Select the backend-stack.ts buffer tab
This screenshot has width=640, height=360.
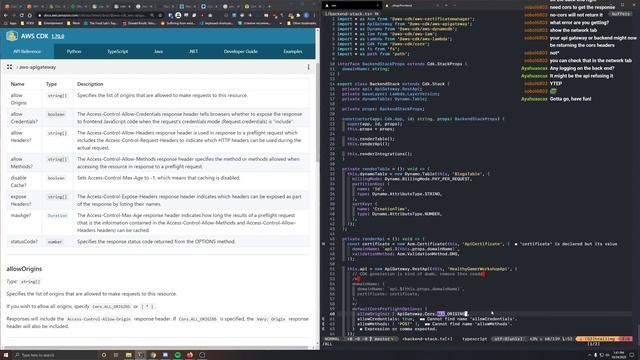point(351,14)
